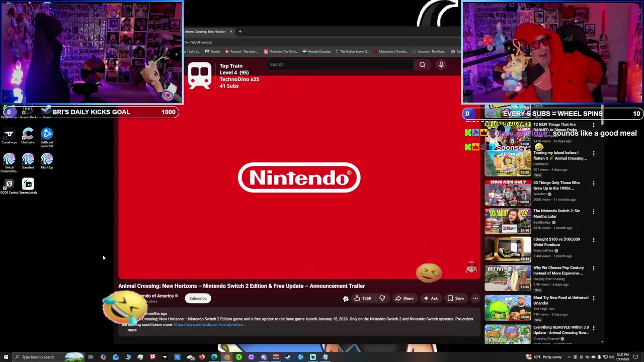Open the CurseForge desktop shortcut
This screenshot has width=644, height=362.
click(9, 136)
